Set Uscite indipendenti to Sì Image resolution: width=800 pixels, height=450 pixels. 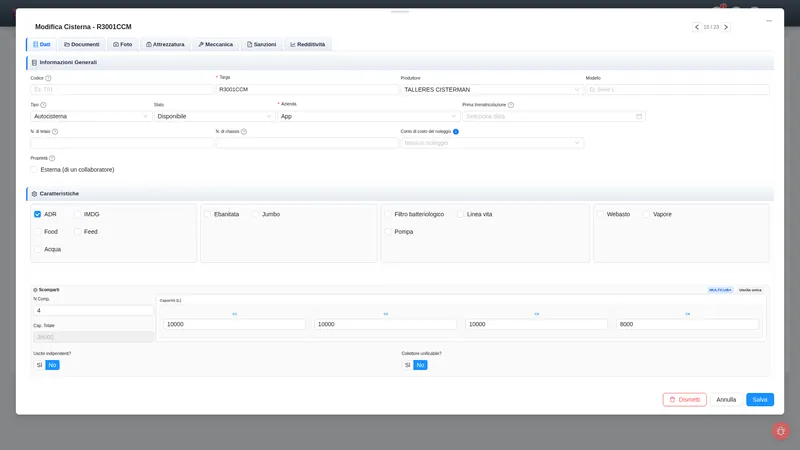click(39, 365)
